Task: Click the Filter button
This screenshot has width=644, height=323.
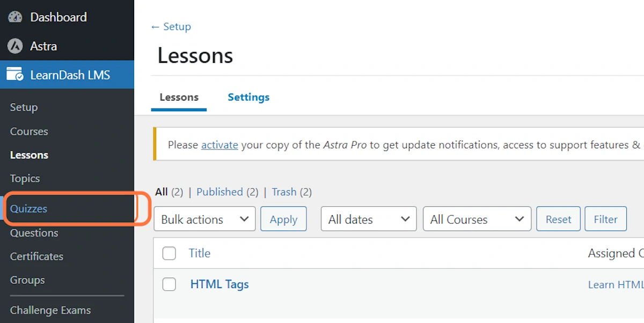Action: coord(605,219)
